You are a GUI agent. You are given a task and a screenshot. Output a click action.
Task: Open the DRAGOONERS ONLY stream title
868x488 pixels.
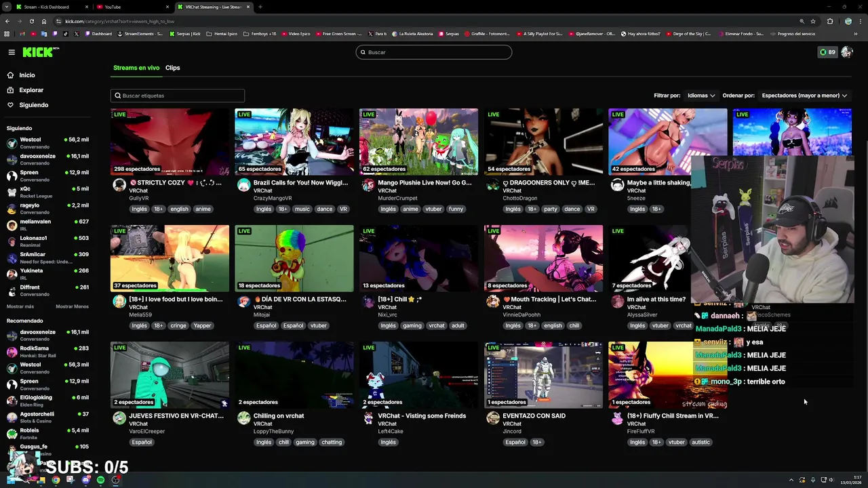(549, 183)
